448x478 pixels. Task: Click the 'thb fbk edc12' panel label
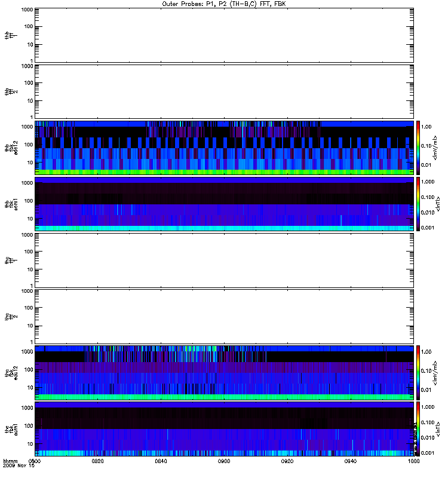[x=11, y=148]
